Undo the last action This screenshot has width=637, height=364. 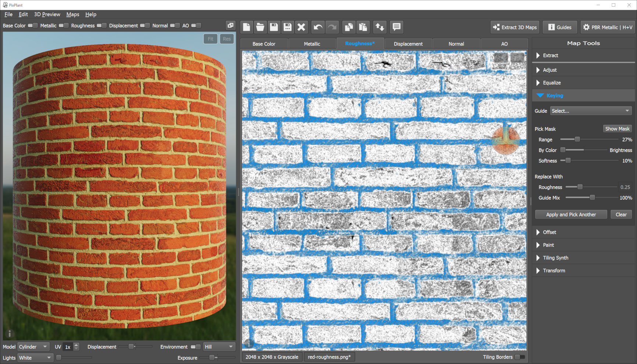(318, 27)
